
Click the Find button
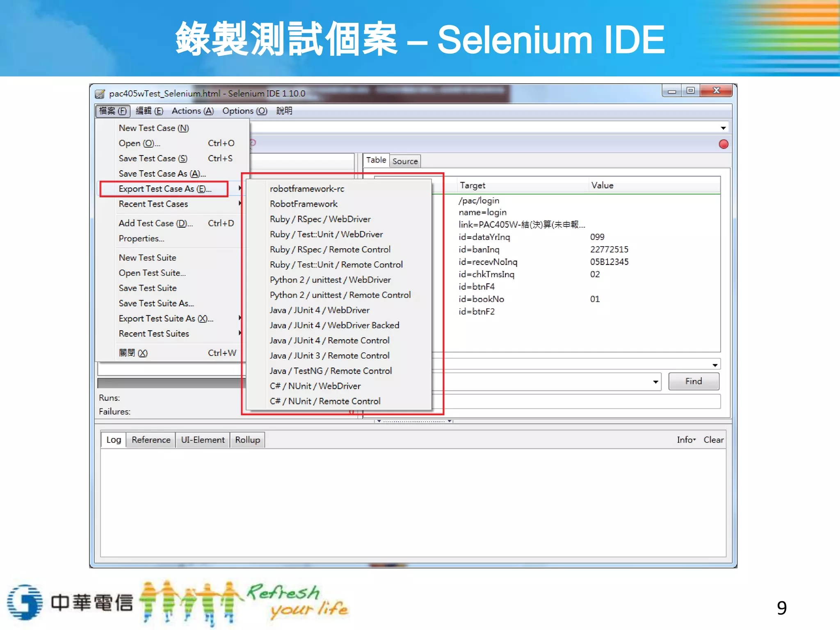[694, 381]
